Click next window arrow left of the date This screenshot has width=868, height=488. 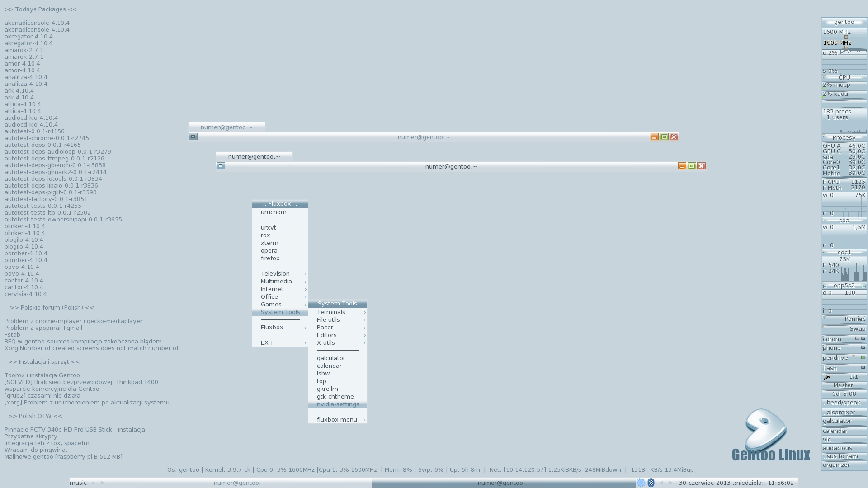click(x=671, y=483)
